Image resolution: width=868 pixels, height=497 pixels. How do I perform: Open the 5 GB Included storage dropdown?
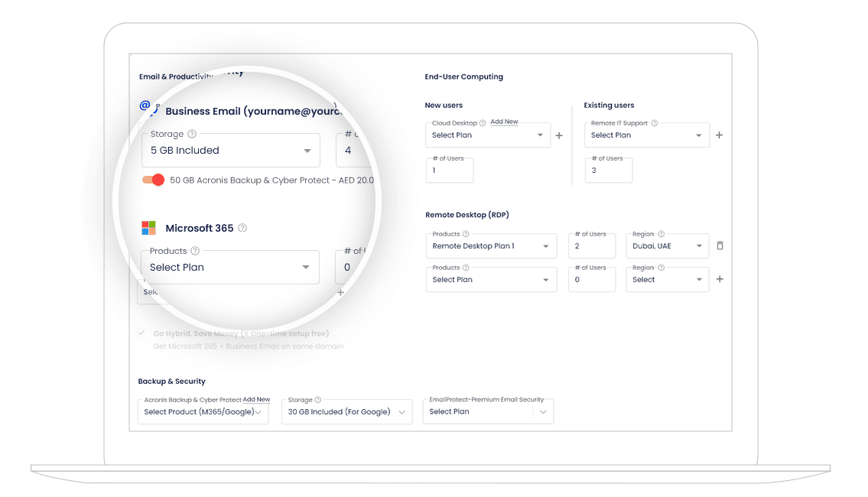pyautogui.click(x=230, y=151)
